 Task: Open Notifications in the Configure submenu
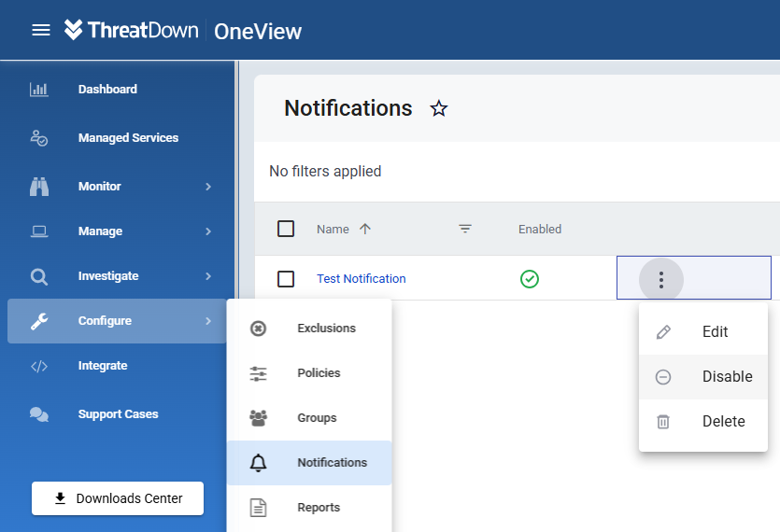pyautogui.click(x=309, y=463)
